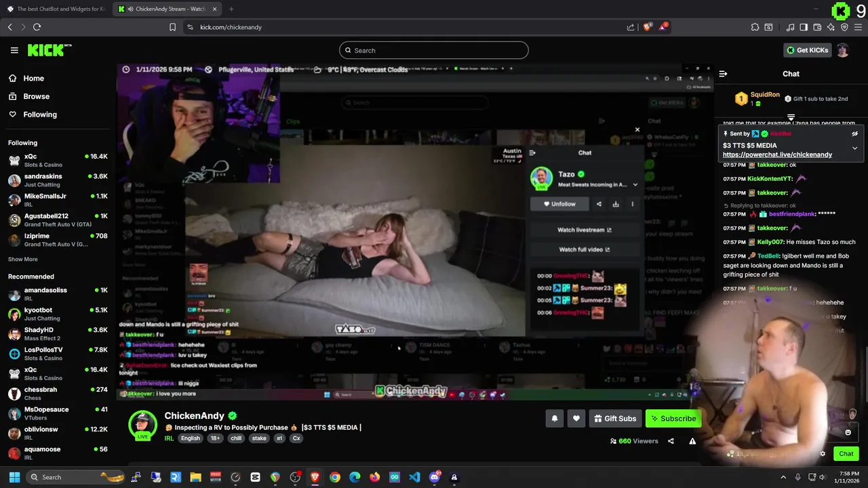868x488 pixels.
Task: Click the ChickenAndy channel name
Action: point(195,415)
